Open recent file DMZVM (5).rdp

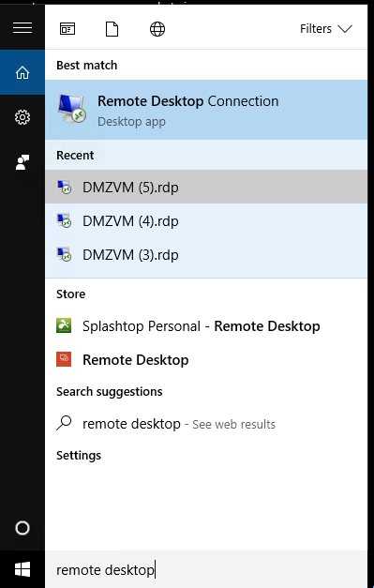click(206, 187)
